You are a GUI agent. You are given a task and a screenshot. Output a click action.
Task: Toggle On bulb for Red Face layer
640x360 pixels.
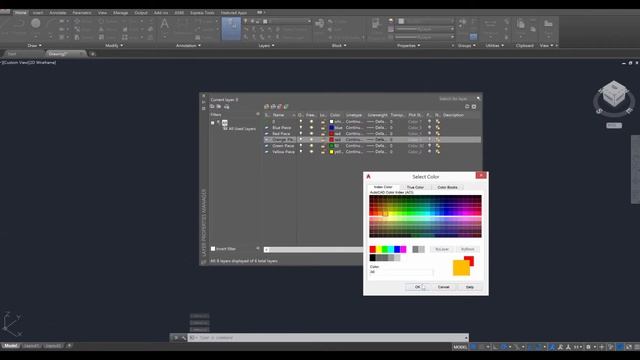[x=301, y=133]
